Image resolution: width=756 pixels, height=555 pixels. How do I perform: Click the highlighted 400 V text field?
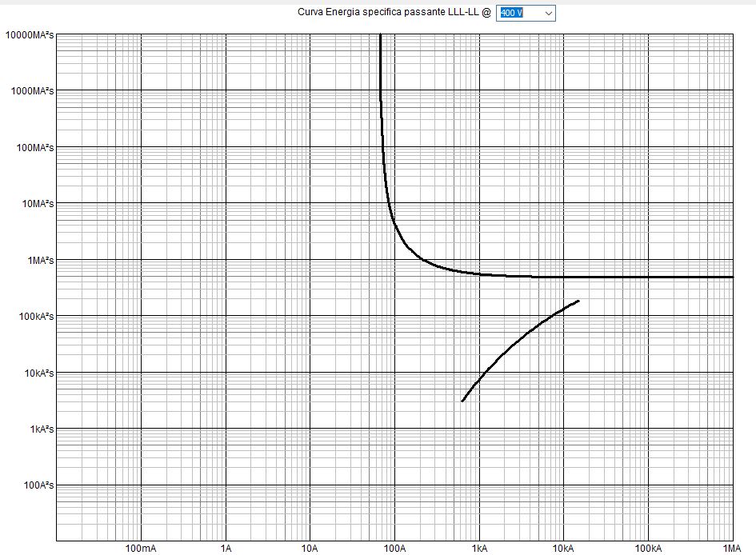tap(512, 13)
